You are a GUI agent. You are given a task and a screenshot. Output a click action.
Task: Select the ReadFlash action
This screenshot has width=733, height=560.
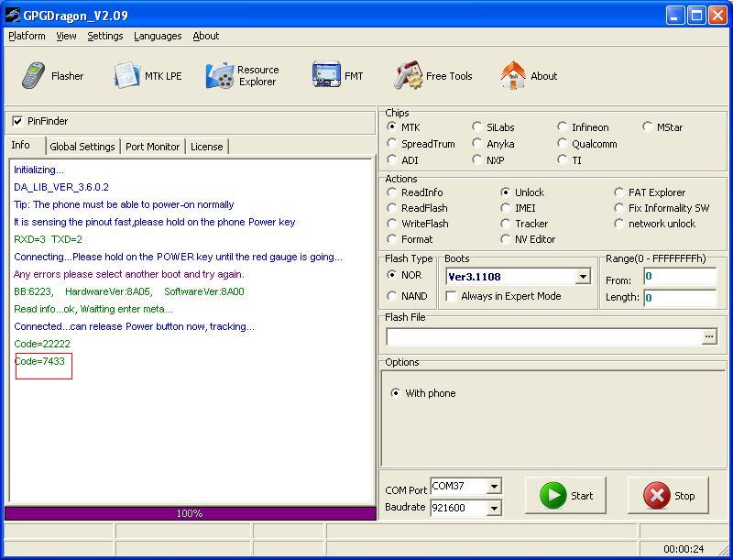pyautogui.click(x=392, y=207)
